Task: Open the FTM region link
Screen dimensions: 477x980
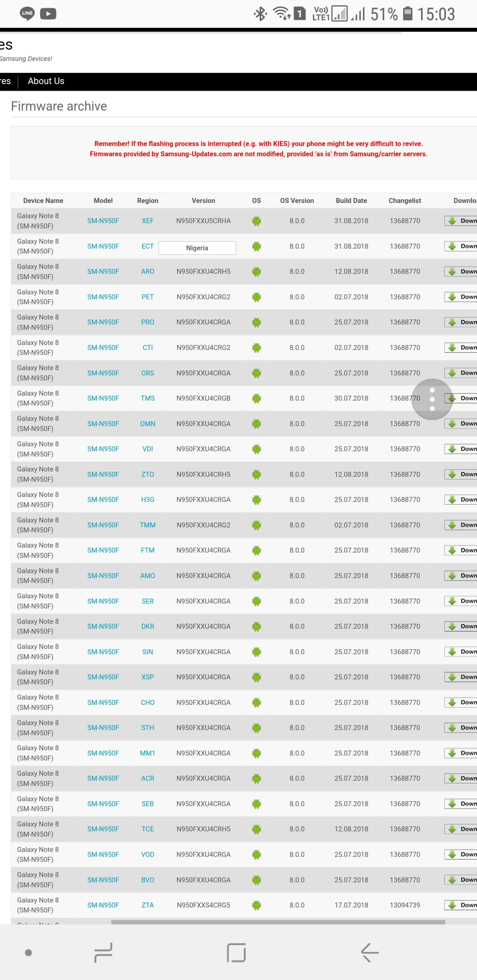Action: [x=148, y=550]
